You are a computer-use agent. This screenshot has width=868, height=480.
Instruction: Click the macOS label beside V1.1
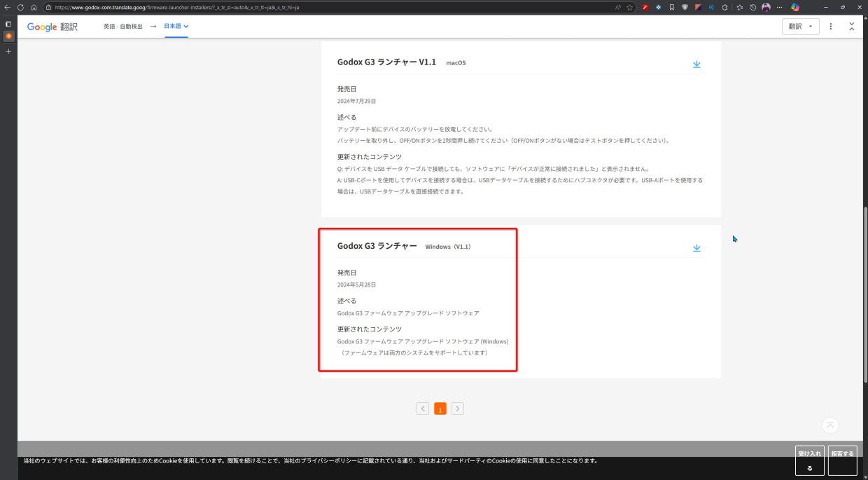tap(456, 63)
